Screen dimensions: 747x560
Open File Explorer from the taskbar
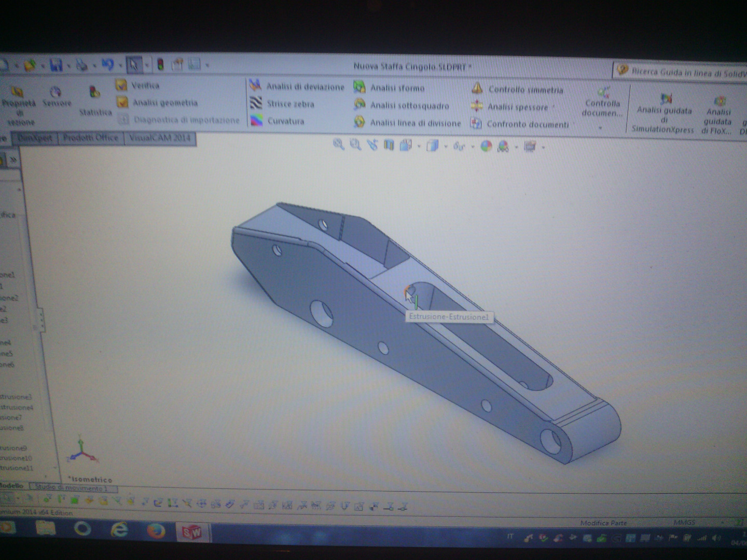pos(46,528)
